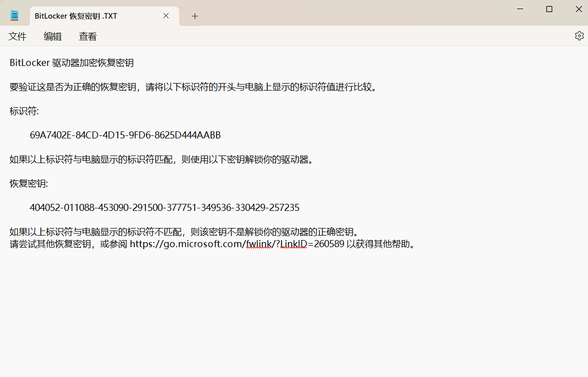Image resolution: width=588 pixels, height=377 pixels.
Task: Click the heading BitLocker 驱动器加密恢复密钥
Action: click(71, 62)
